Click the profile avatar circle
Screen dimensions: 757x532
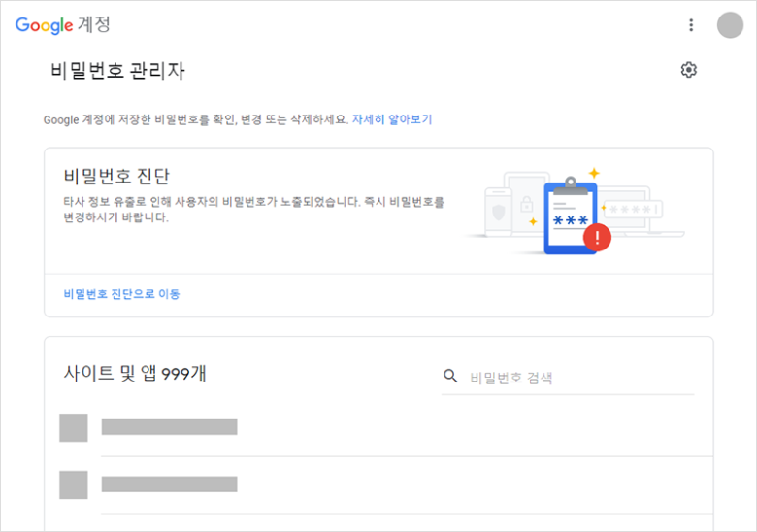730,25
